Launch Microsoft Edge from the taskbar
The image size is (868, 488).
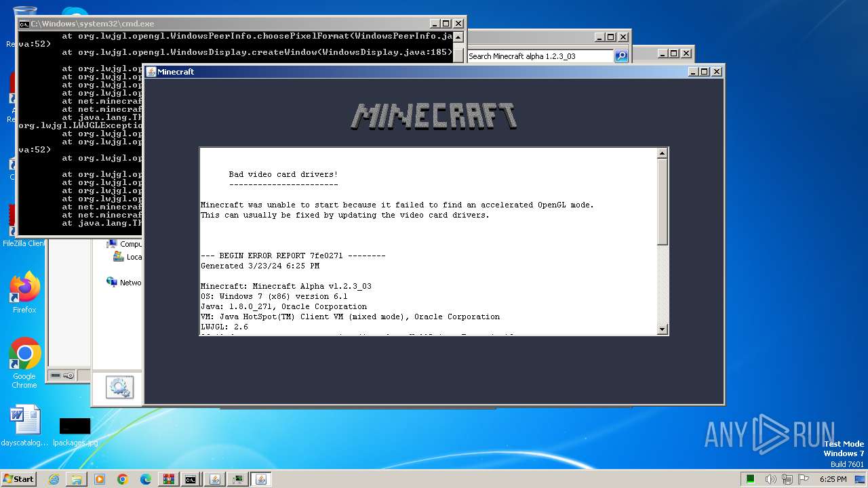tap(146, 479)
